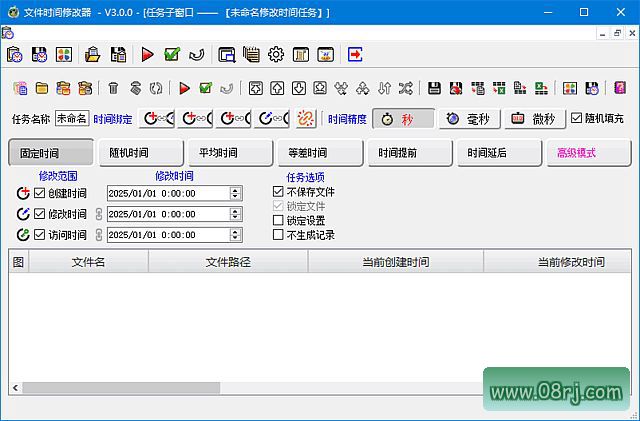This screenshot has height=421, width=640.
Task: Switch to the 时间延后 tab
Action: pyautogui.click(x=500, y=153)
